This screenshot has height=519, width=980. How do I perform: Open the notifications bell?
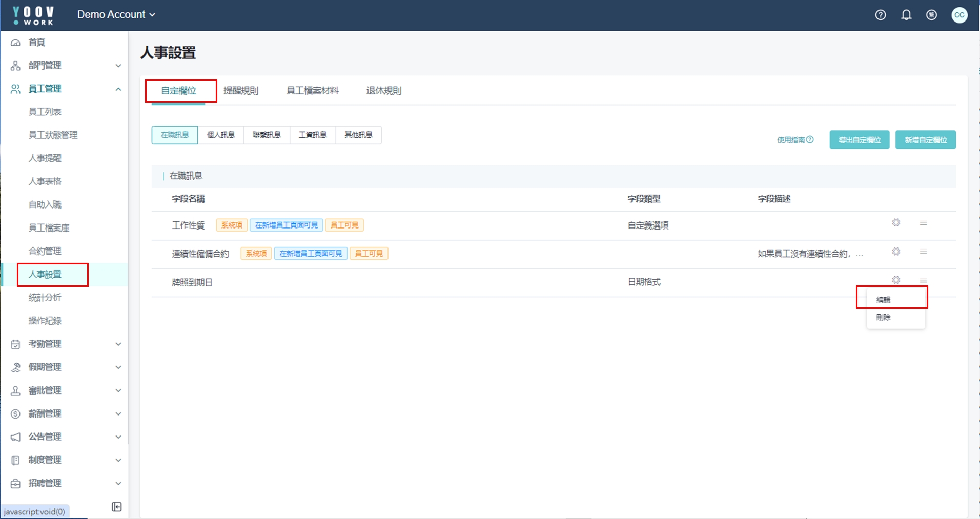pyautogui.click(x=906, y=15)
